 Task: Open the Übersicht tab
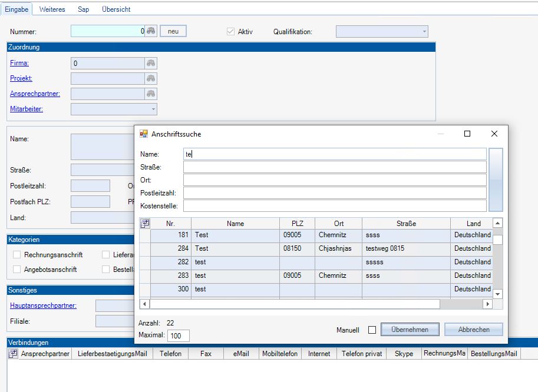click(x=116, y=9)
